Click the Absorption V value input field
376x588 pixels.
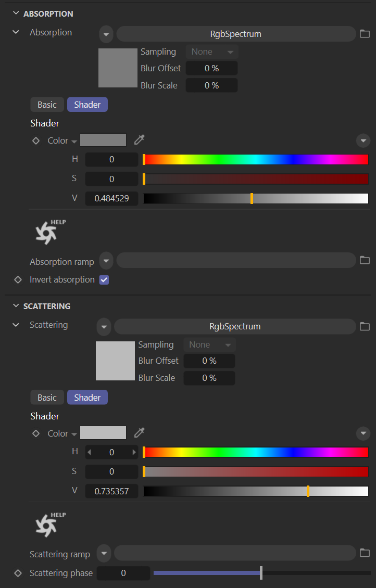click(111, 199)
